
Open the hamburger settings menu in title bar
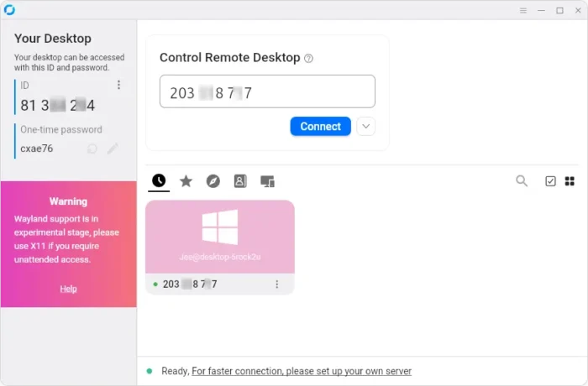[522, 10]
